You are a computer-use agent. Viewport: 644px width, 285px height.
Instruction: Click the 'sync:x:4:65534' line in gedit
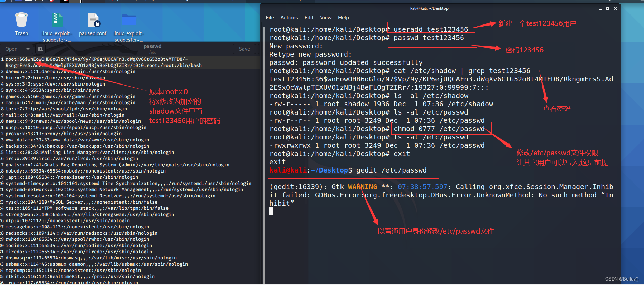point(52,90)
